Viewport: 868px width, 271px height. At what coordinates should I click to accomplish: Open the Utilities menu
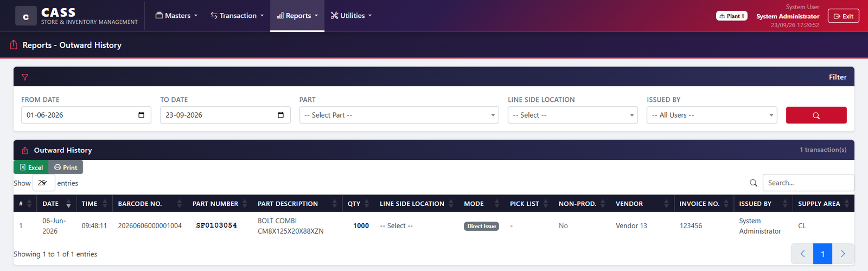click(351, 16)
